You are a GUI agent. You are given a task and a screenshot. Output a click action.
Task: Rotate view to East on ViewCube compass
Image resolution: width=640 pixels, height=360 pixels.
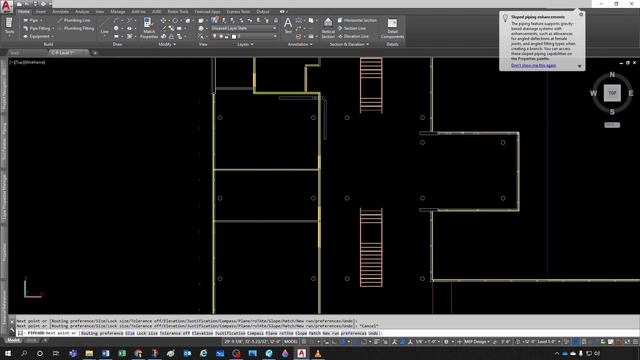point(631,93)
